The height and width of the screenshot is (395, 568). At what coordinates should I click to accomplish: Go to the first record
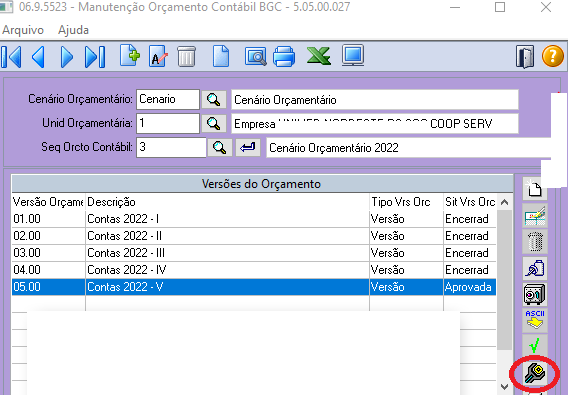coord(11,57)
